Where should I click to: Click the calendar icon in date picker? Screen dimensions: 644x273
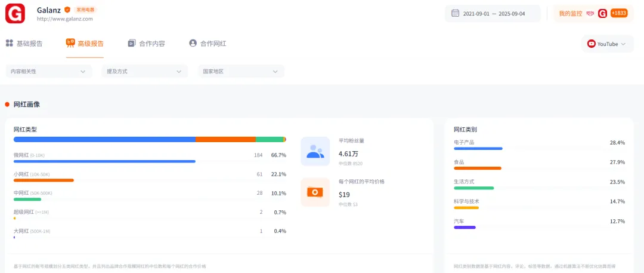[455, 13]
